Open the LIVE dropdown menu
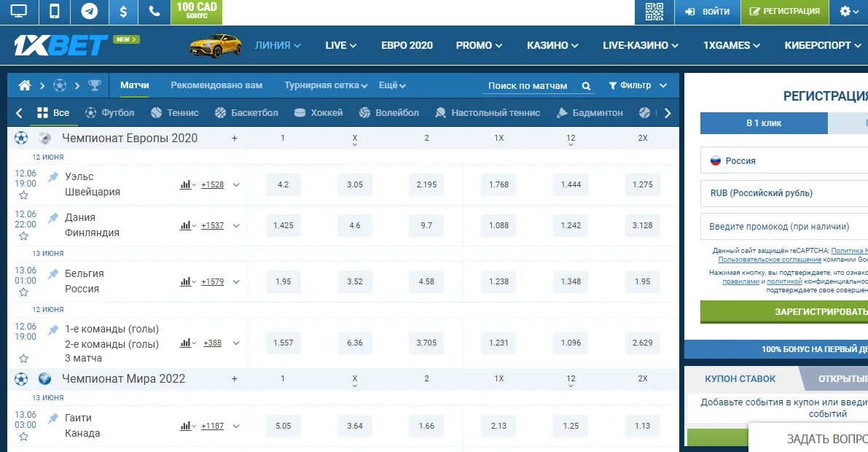Image resolution: width=868 pixels, height=452 pixels. click(x=340, y=45)
